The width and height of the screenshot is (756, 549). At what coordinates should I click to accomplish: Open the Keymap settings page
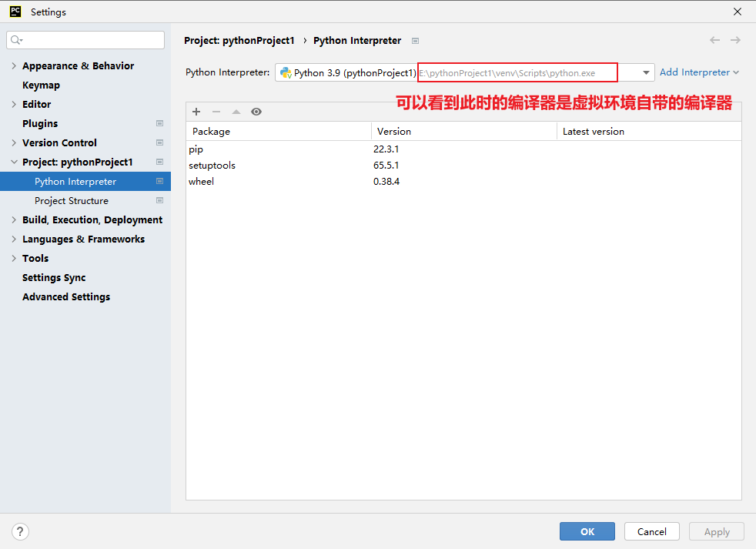[x=41, y=85]
